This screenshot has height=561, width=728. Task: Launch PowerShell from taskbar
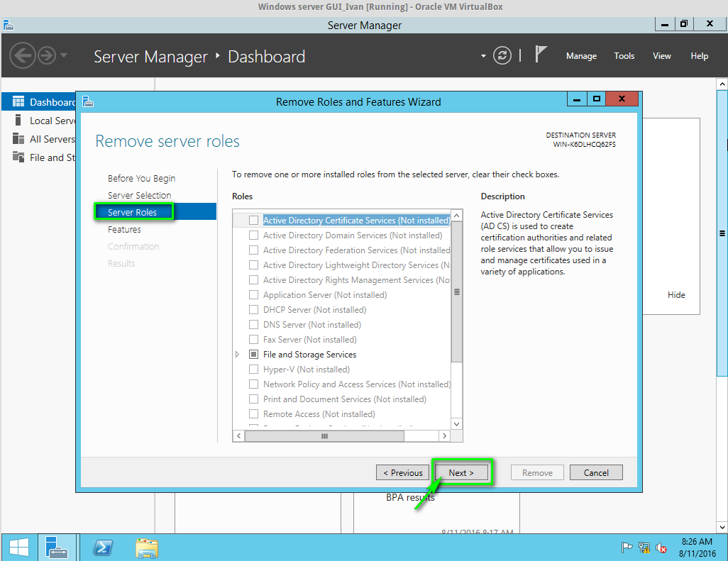(x=103, y=548)
